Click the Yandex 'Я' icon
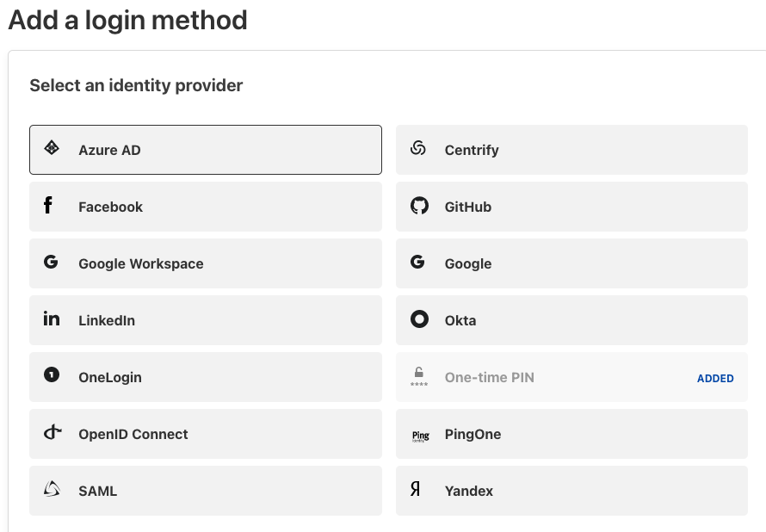Screen dimensions: 766x532 tap(416, 490)
